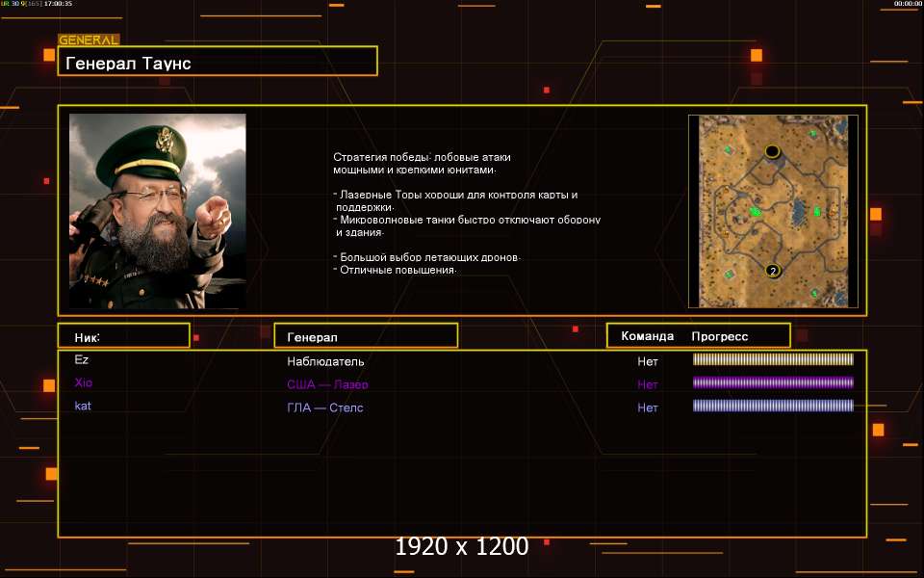Click the yellow GENERAL label
This screenshot has height=578, width=924.
pyautogui.click(x=89, y=40)
